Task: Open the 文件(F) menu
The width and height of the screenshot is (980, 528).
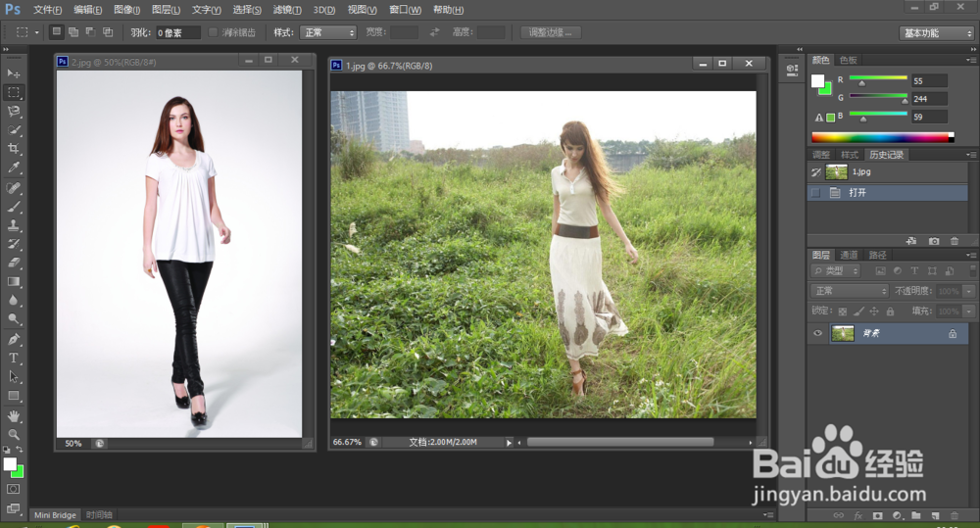Action: [47, 10]
